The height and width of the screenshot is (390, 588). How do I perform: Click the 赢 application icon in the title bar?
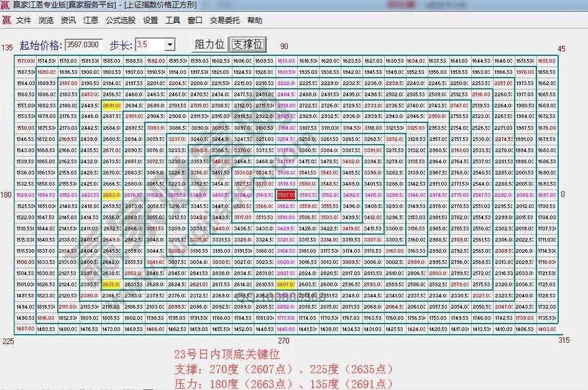coord(6,4)
